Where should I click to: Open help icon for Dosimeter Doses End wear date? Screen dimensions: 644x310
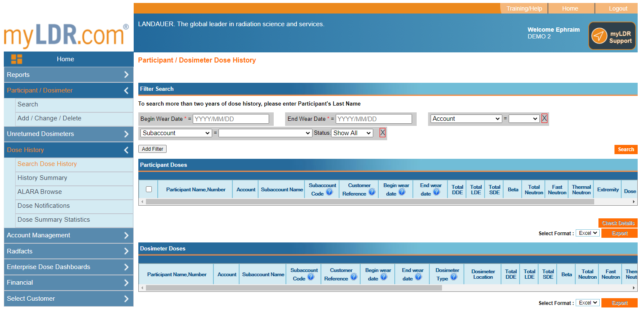coord(418,277)
